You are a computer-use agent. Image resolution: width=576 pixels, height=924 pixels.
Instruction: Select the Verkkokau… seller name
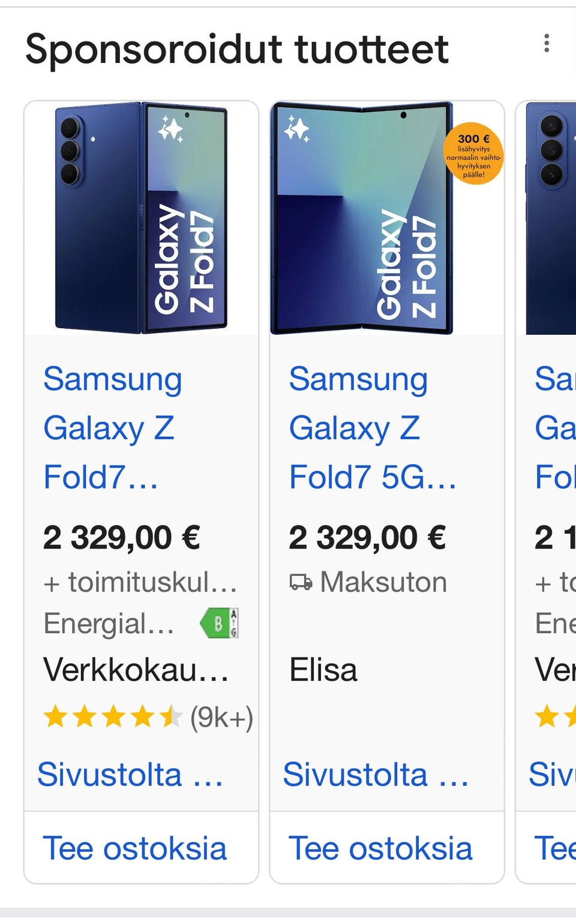tap(136, 670)
